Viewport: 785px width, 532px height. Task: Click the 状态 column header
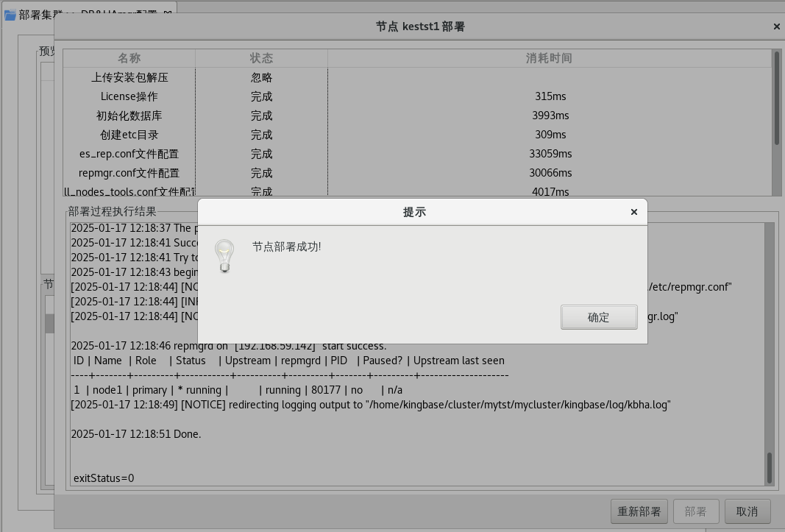coord(261,58)
